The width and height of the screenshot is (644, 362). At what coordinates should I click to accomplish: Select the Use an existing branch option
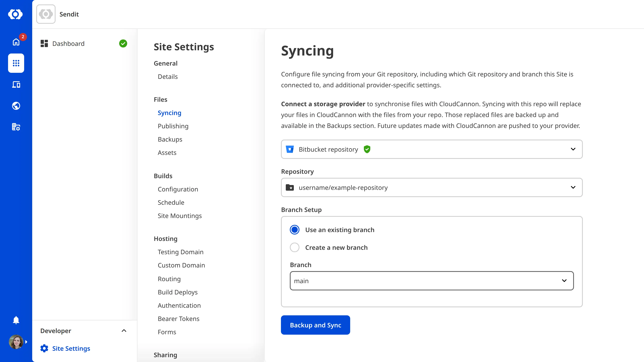point(294,230)
